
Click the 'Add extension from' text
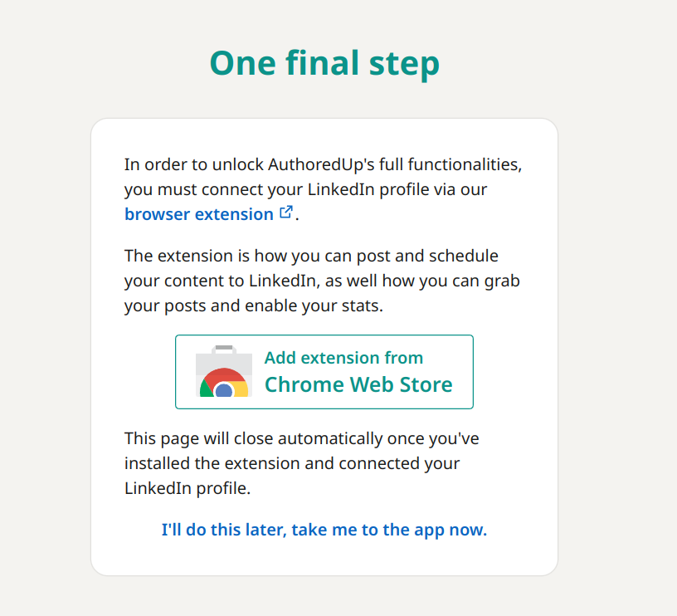coord(343,358)
